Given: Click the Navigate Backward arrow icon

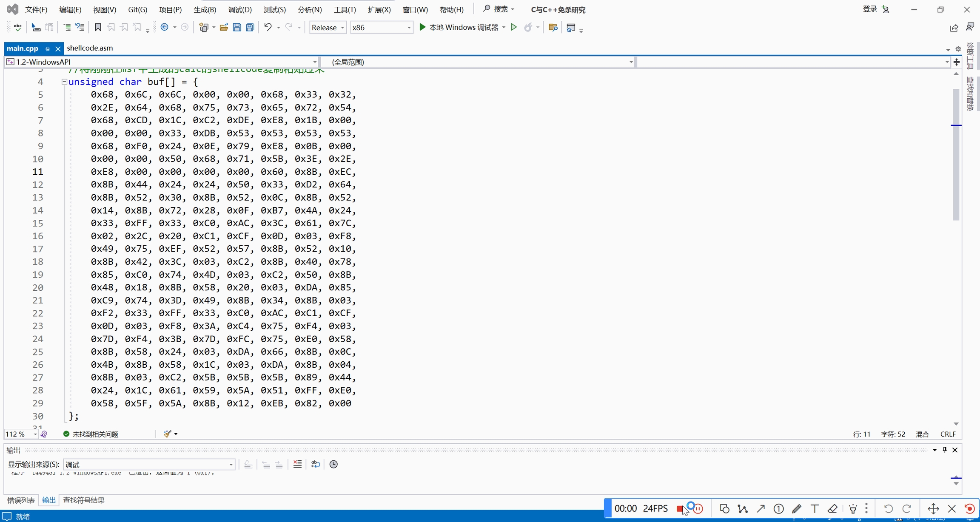Looking at the screenshot, I should [x=165, y=28].
